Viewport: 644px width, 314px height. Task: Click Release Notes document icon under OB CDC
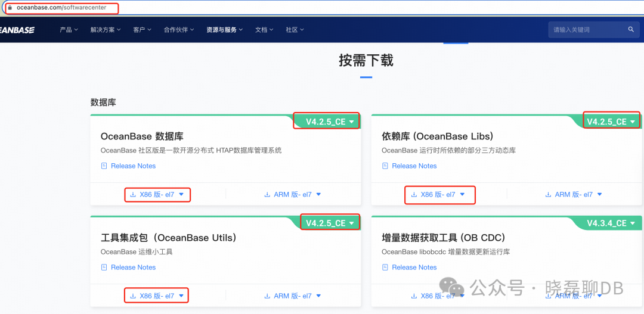click(x=385, y=267)
